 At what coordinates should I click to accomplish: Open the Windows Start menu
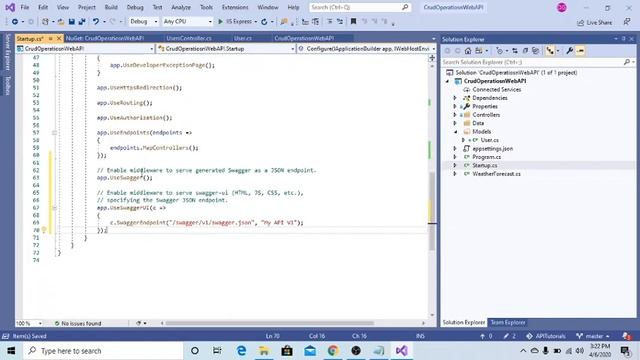tap(11, 351)
